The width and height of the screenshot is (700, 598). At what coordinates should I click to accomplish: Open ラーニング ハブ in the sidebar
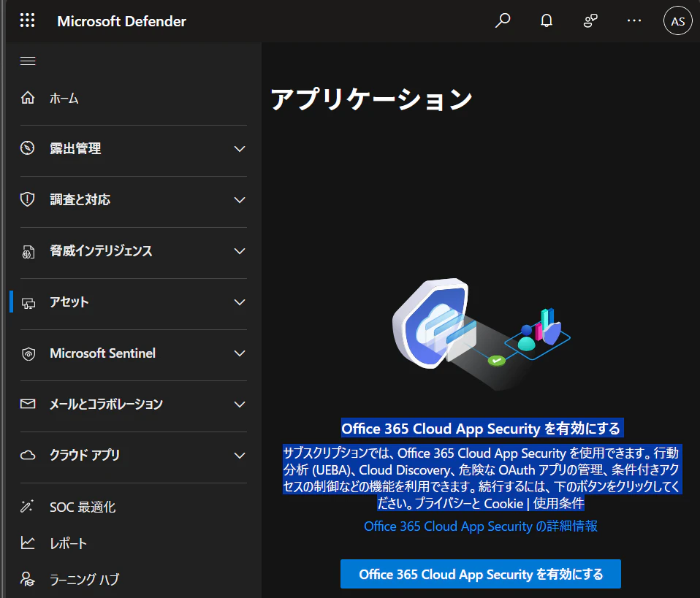(x=84, y=579)
